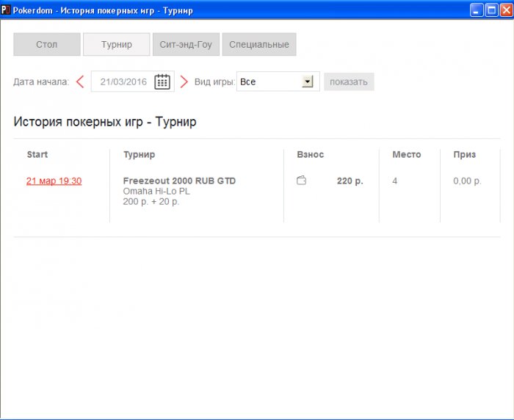Screen dimensions: 514x420
Task: Open the 21 мар 19:30 link
Action: [x=54, y=181]
